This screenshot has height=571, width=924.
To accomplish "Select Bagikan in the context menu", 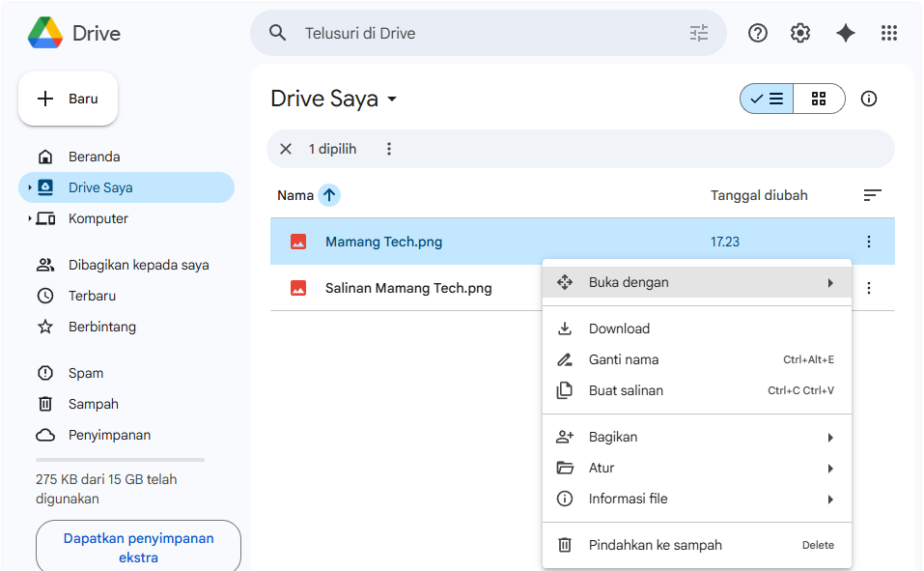I will click(x=696, y=437).
